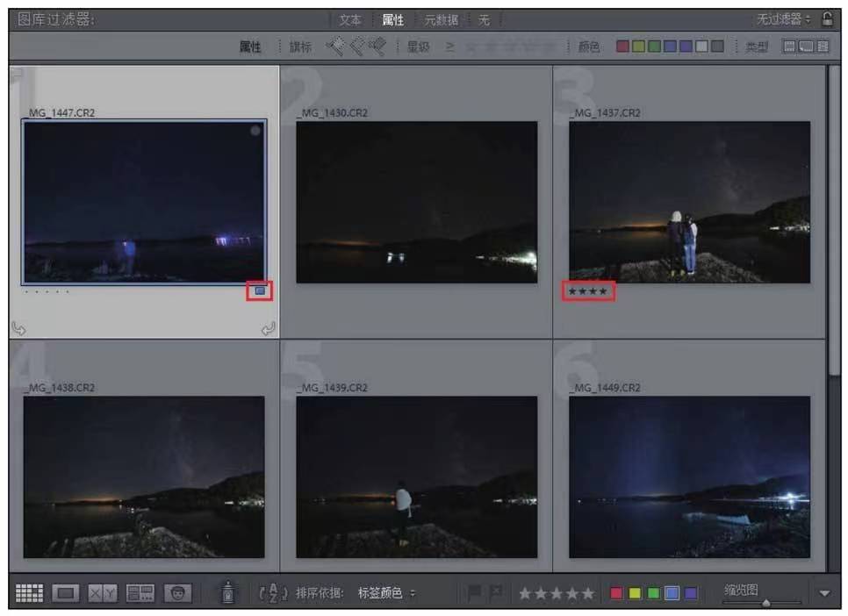The height and width of the screenshot is (616, 848).
Task: Filter by the yellow color label
Action: pyautogui.click(x=639, y=47)
